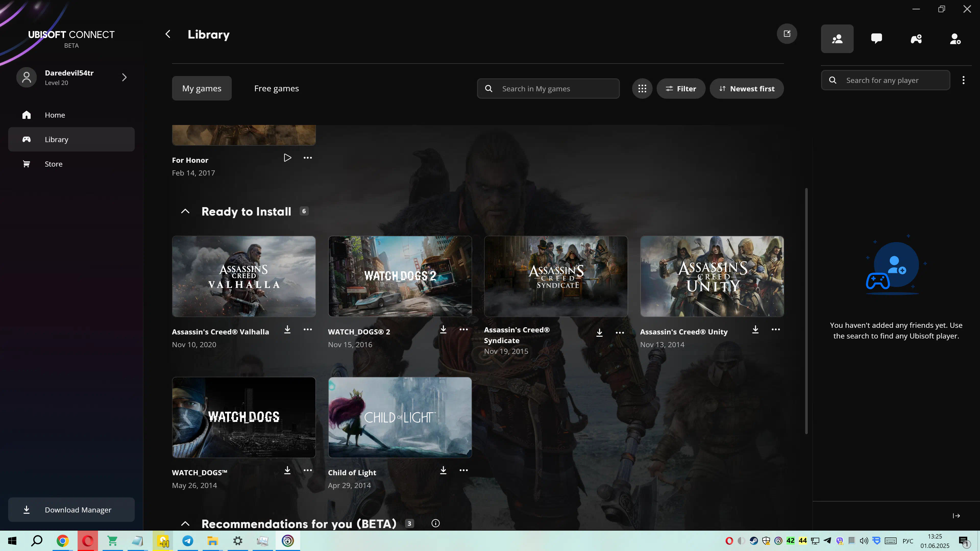Open Assassin's Creed Unity more options
This screenshot has width=980, height=551.
[776, 330]
